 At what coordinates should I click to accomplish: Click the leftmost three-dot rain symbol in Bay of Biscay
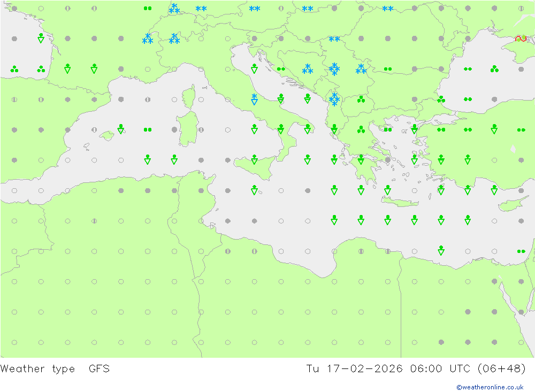click(x=14, y=69)
